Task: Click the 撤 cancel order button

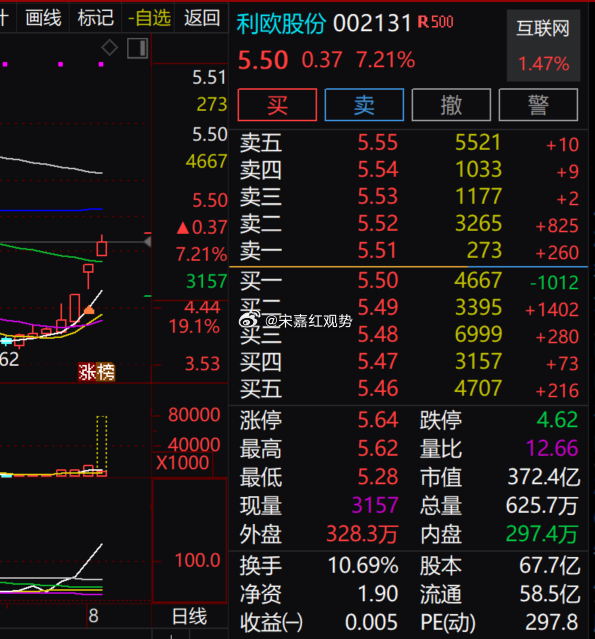Action: [451, 105]
